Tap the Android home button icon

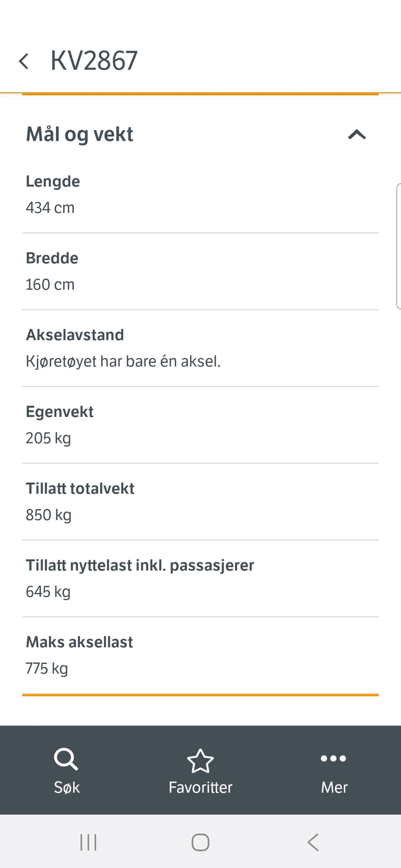[200, 842]
